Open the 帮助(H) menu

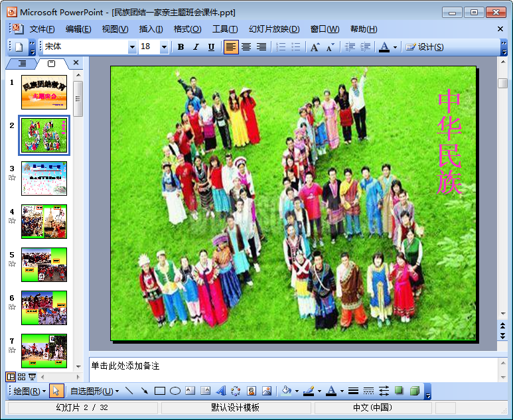364,29
